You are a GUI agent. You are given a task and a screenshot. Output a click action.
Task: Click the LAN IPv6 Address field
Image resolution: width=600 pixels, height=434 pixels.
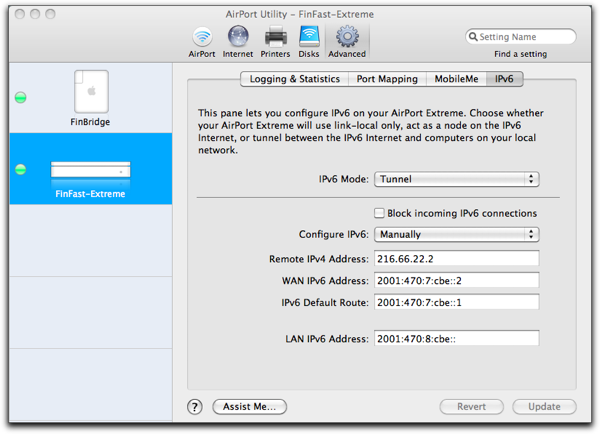(x=457, y=339)
